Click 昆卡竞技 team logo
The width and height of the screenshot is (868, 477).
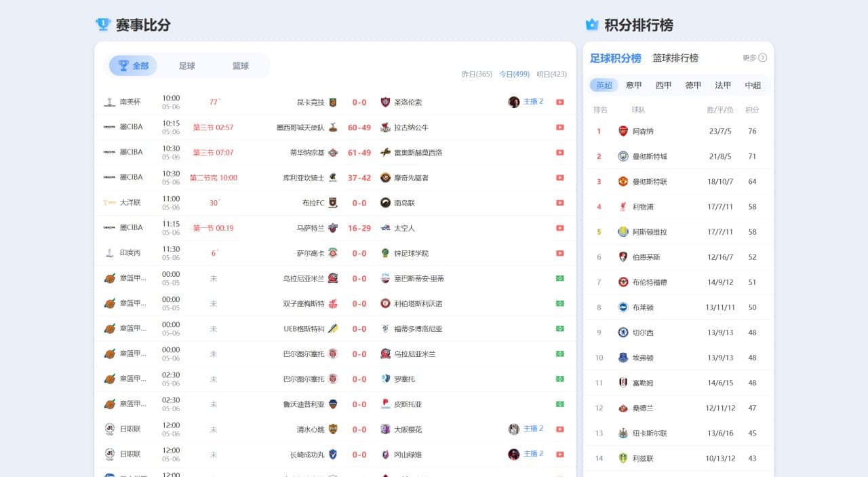333,102
